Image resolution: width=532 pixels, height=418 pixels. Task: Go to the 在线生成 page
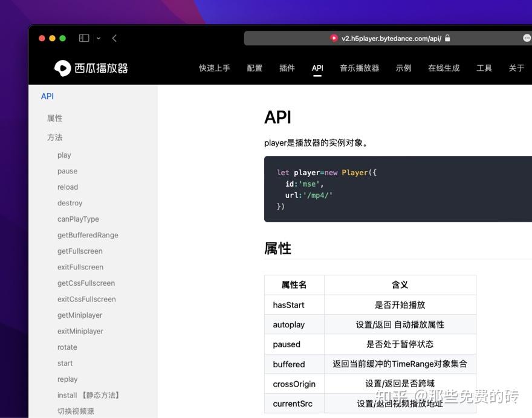click(x=444, y=68)
